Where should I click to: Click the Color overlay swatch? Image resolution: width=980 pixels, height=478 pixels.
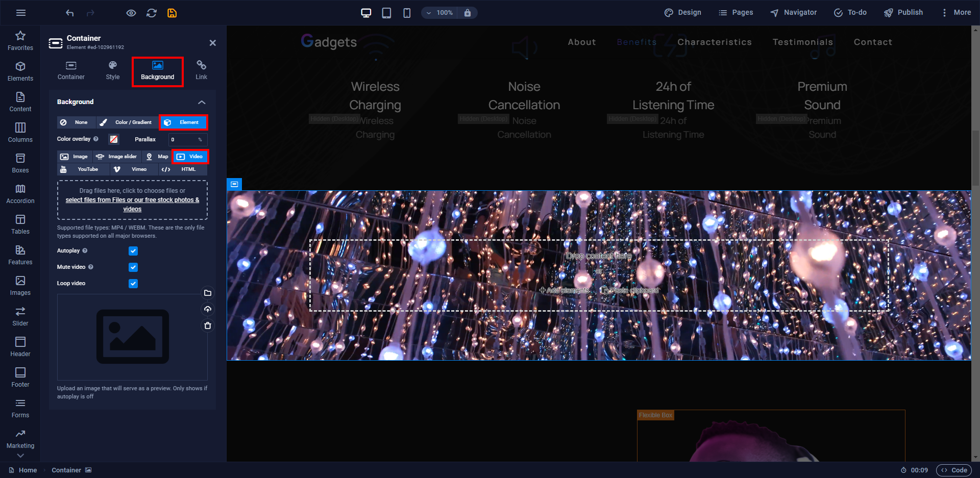tap(113, 139)
